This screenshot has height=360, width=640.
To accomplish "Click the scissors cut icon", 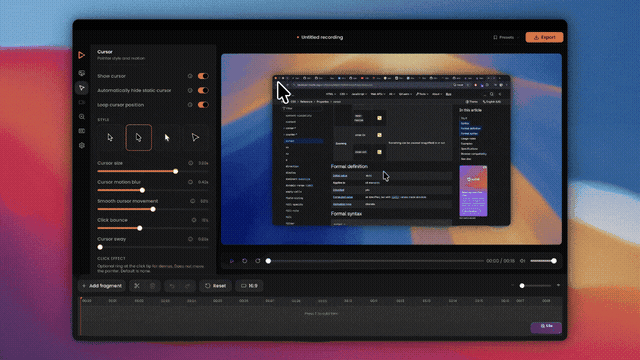I will pyautogui.click(x=137, y=286).
